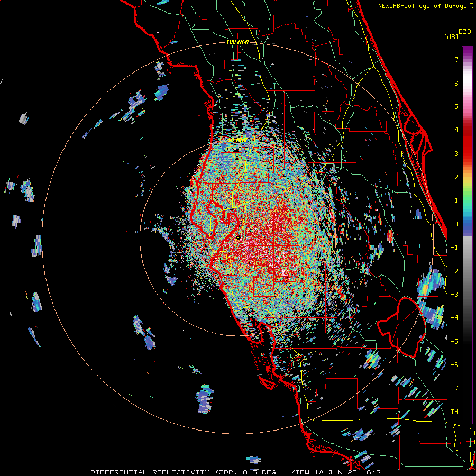The height and width of the screenshot is (476, 476).
Task: Click the 3 value on the scale
Action: [x=456, y=153]
